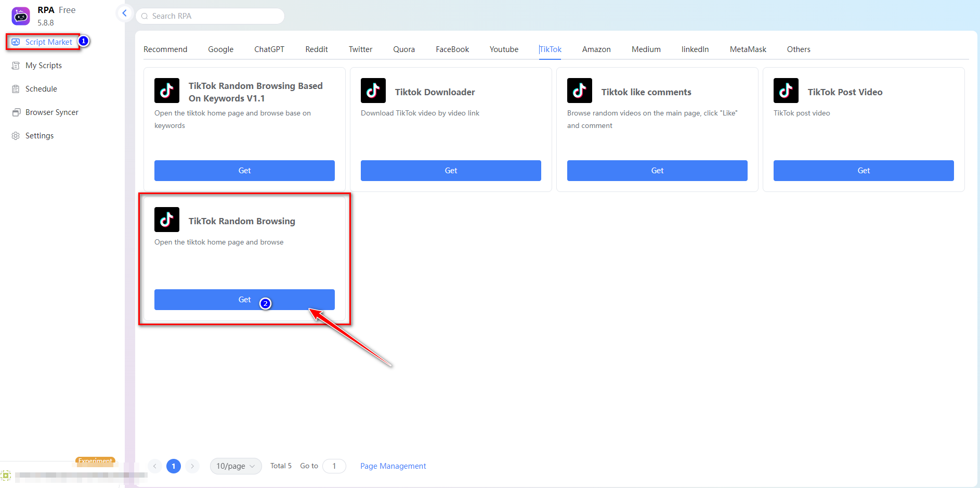Click TikTok icon on Random Browsing card
The image size is (980, 488).
[x=167, y=220]
